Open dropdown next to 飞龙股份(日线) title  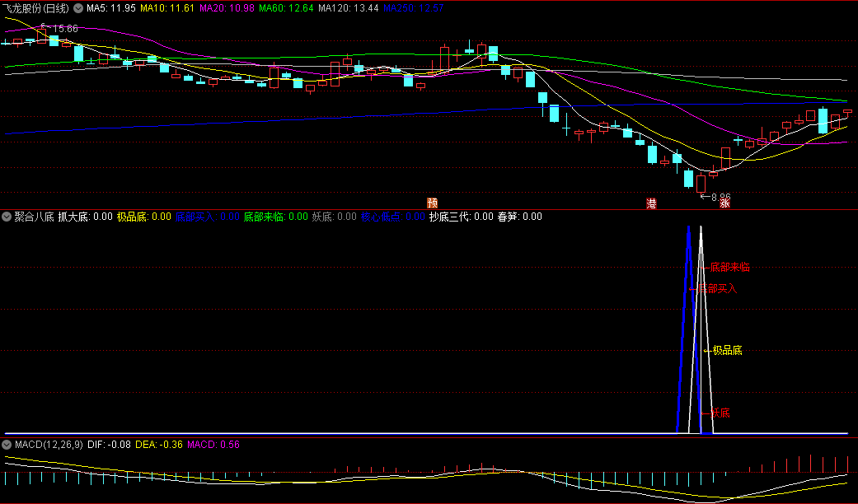(78, 8)
